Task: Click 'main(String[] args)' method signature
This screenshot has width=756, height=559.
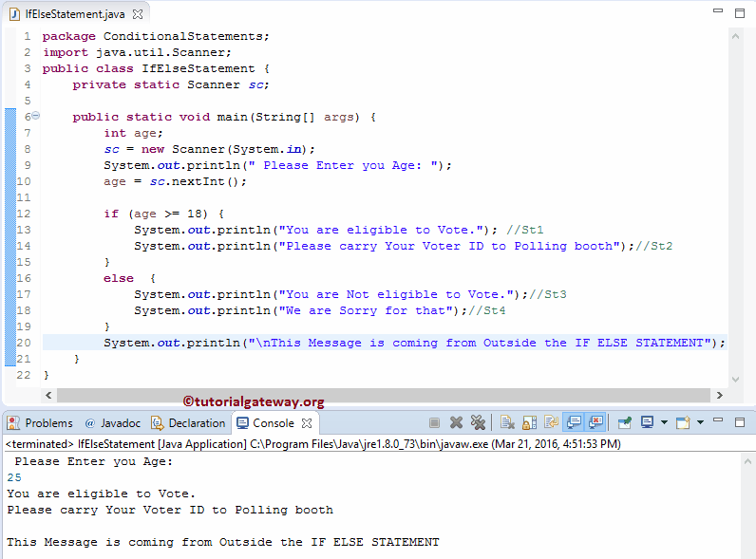Action: (289, 117)
